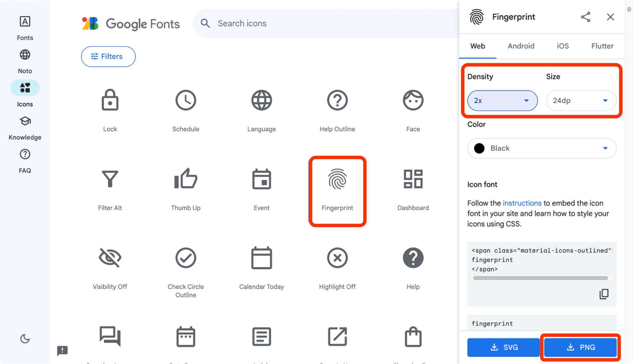
Task: Click the Visibility Off icon
Action: (x=110, y=258)
